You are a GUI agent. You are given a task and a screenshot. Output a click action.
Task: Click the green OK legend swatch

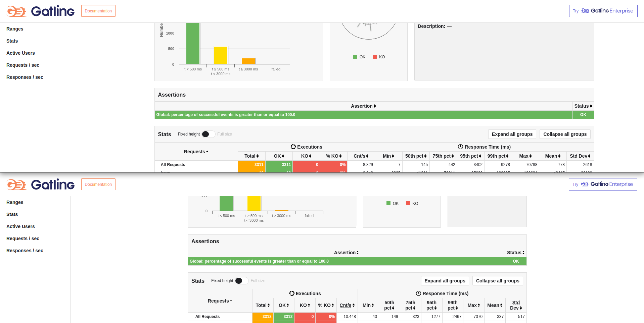coord(355,57)
